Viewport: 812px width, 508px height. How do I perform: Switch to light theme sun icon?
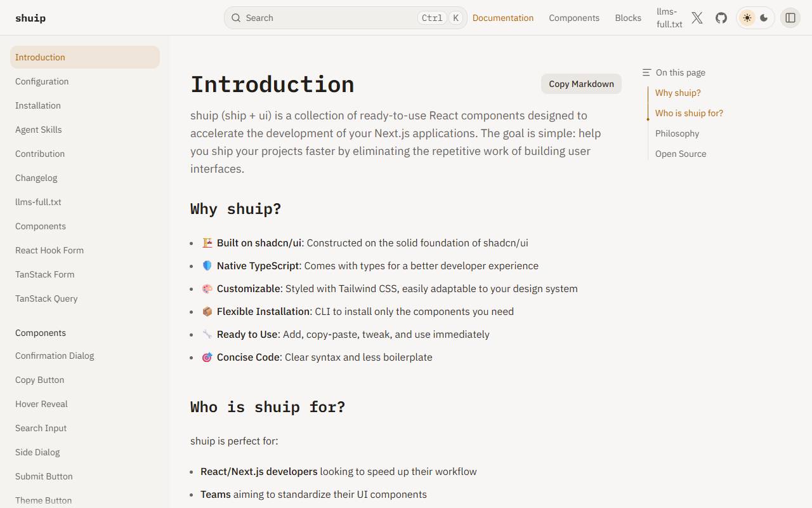point(747,18)
